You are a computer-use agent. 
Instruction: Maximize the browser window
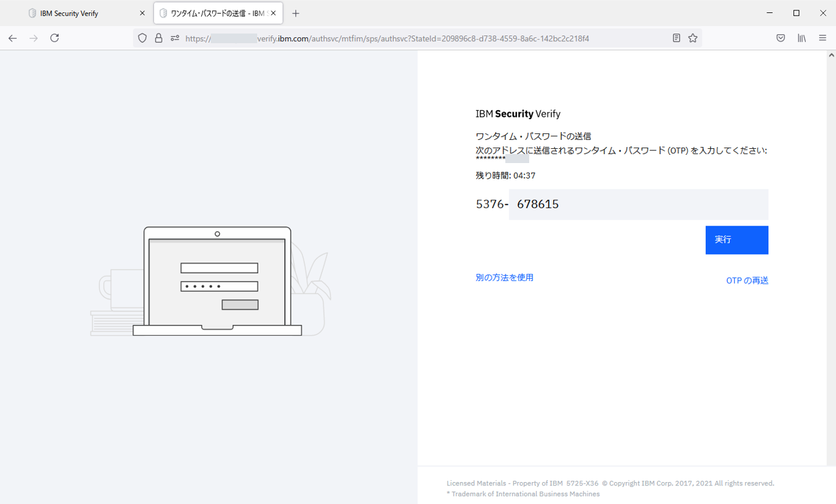(796, 13)
